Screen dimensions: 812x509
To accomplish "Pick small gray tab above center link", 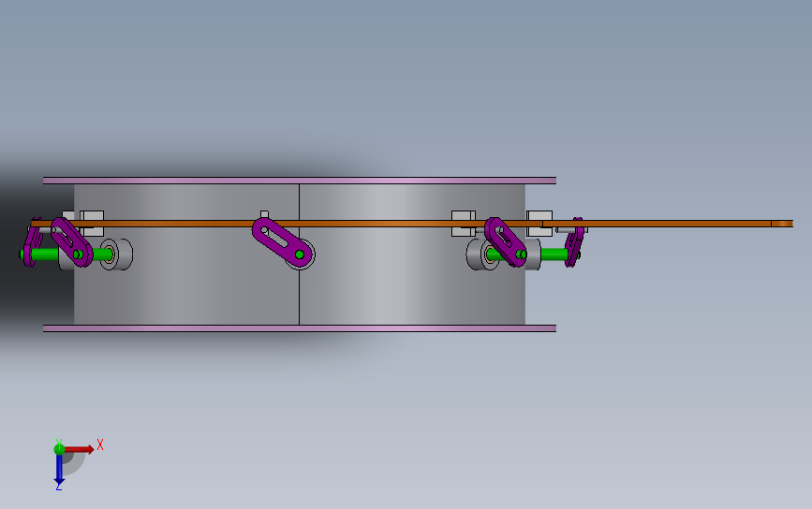I will coord(264,214).
